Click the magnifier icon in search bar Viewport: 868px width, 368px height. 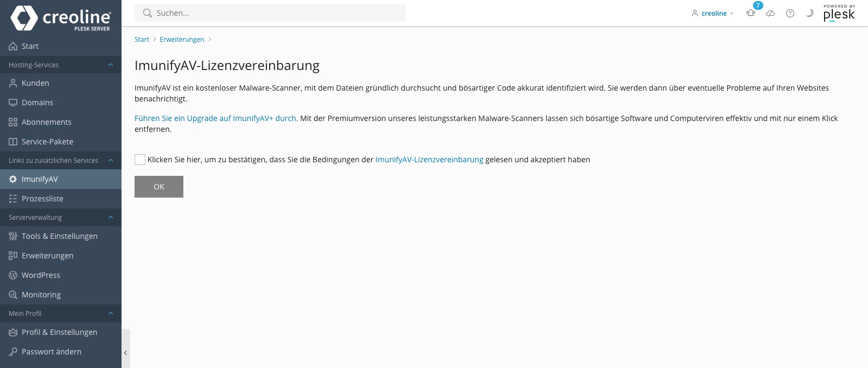point(147,13)
